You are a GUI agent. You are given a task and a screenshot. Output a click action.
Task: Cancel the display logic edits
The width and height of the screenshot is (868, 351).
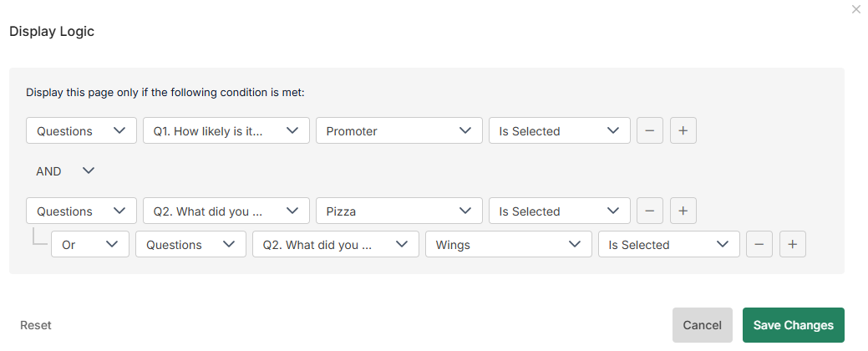[x=702, y=325]
